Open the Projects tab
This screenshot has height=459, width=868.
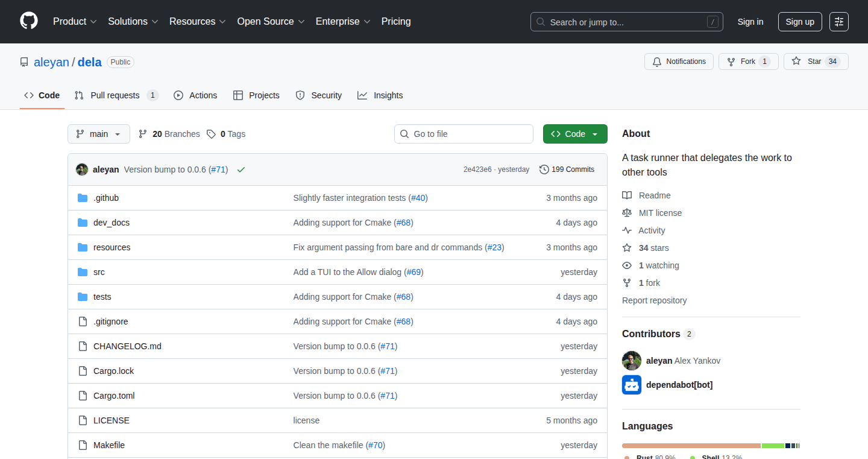click(256, 95)
